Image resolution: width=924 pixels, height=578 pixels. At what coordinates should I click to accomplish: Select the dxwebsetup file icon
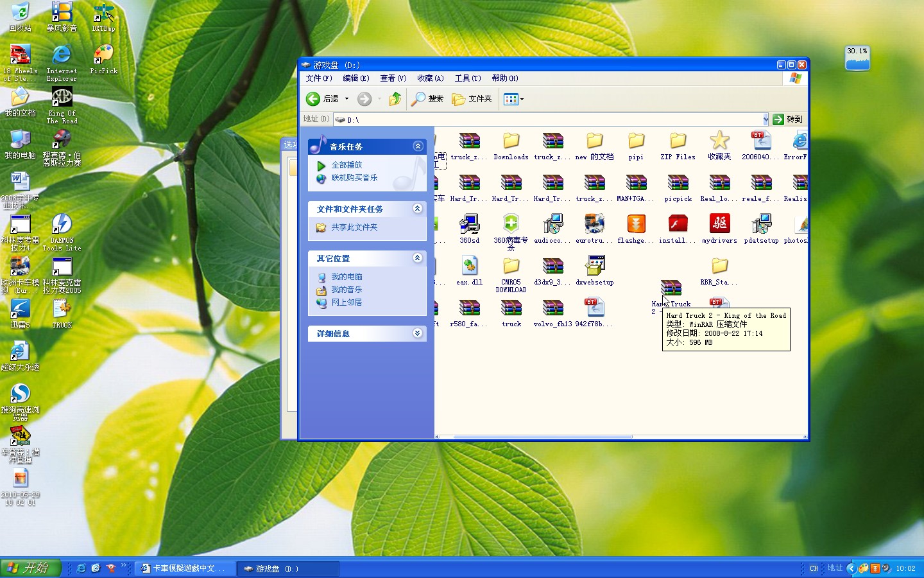click(595, 266)
